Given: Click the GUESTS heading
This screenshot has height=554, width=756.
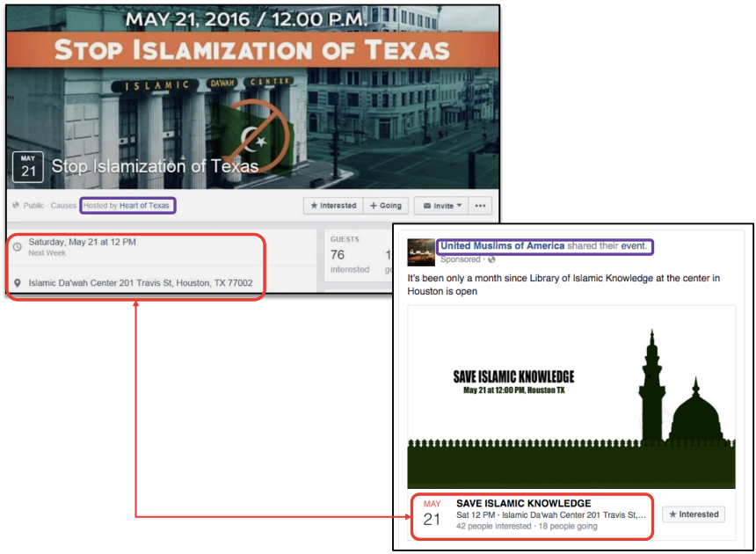Looking at the screenshot, I should point(345,239).
